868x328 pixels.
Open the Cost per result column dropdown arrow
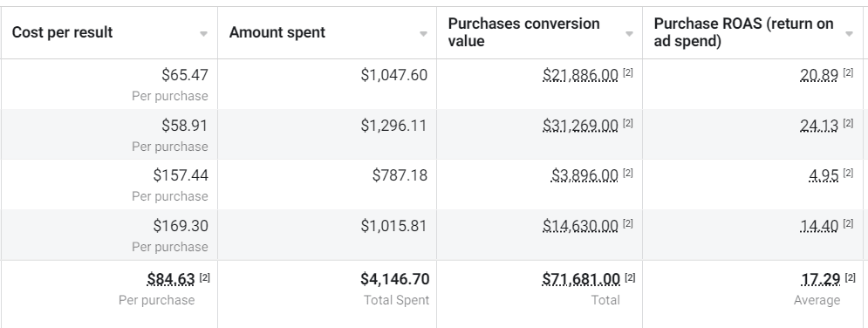pyautogui.click(x=203, y=34)
